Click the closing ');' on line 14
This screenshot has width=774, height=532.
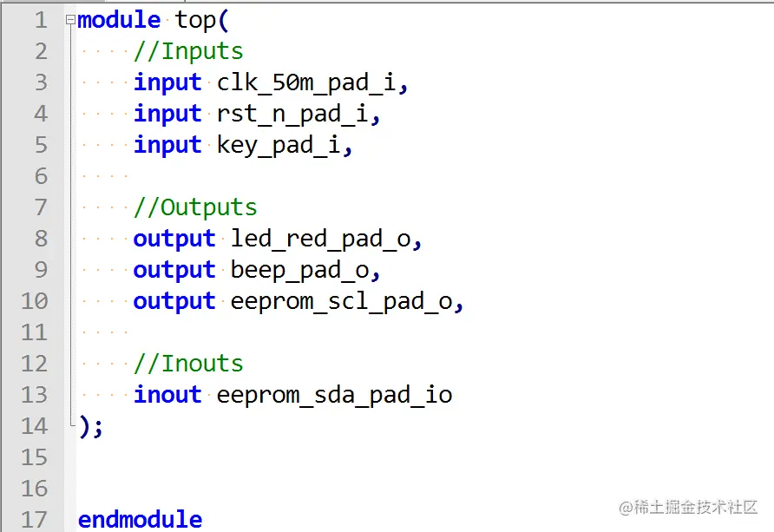tap(91, 427)
